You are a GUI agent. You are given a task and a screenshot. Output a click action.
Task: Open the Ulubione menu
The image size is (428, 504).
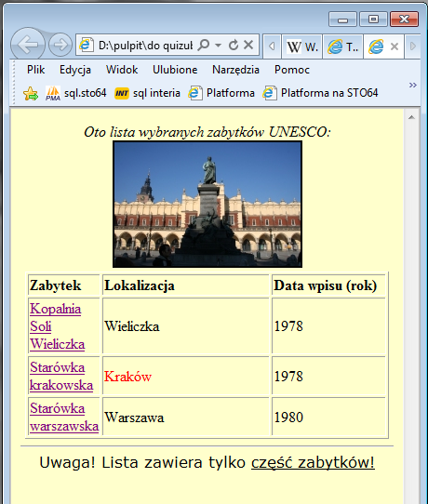[175, 70]
